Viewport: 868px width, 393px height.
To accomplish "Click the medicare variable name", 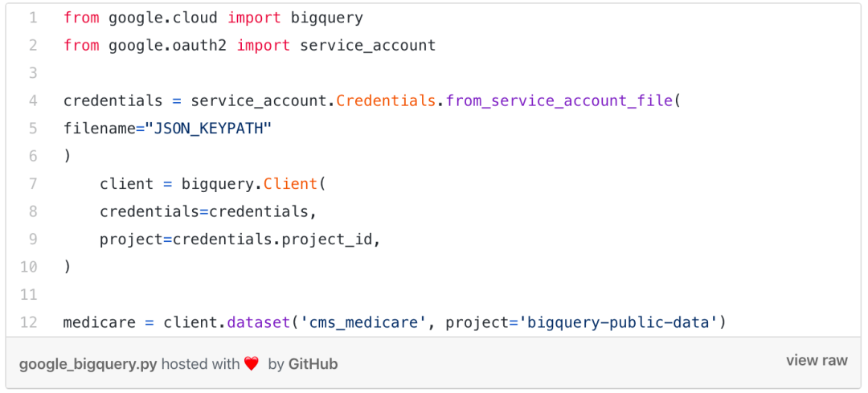I will click(x=100, y=322).
